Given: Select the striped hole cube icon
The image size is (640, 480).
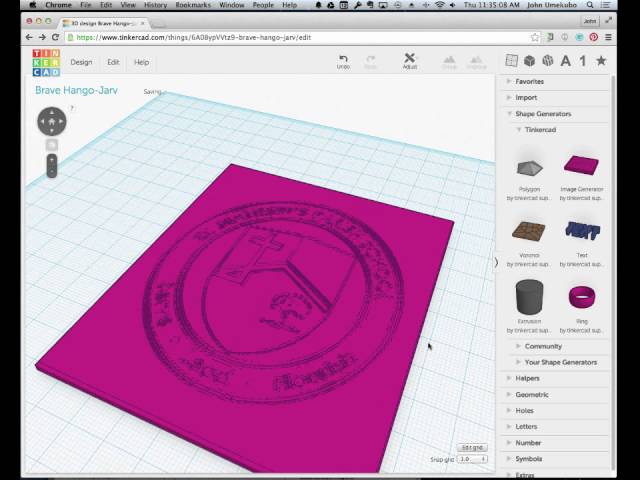Looking at the screenshot, I should coord(547,61).
